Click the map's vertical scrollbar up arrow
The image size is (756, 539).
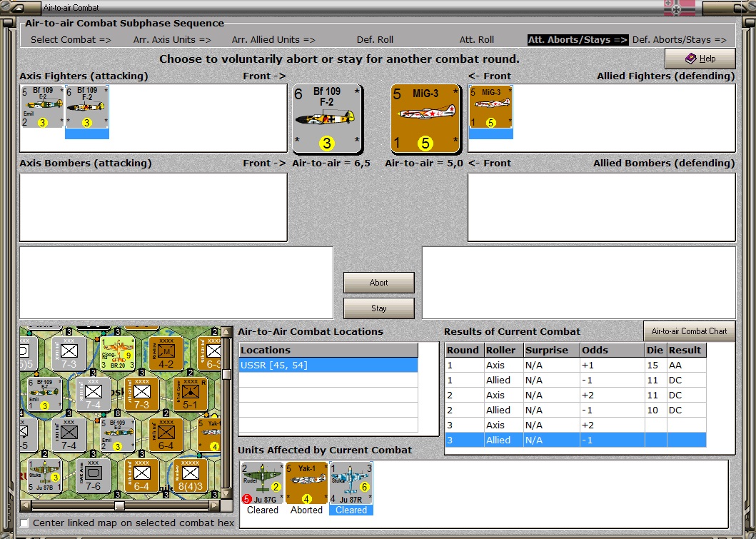[226, 332]
